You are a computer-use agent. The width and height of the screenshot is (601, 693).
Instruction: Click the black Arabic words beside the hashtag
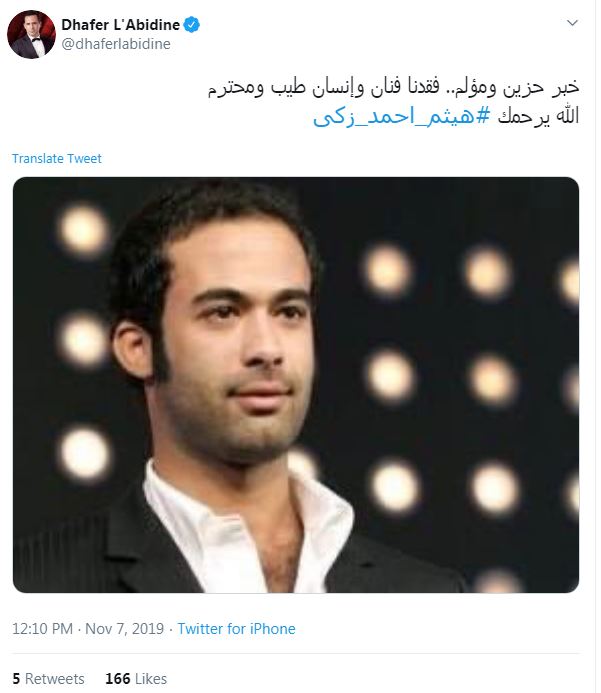tap(538, 116)
